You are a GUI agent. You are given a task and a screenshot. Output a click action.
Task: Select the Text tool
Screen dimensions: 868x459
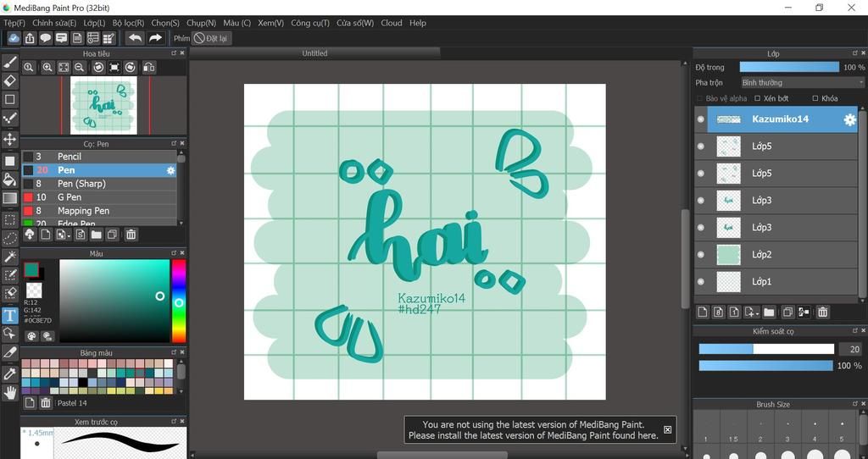pos(10,315)
